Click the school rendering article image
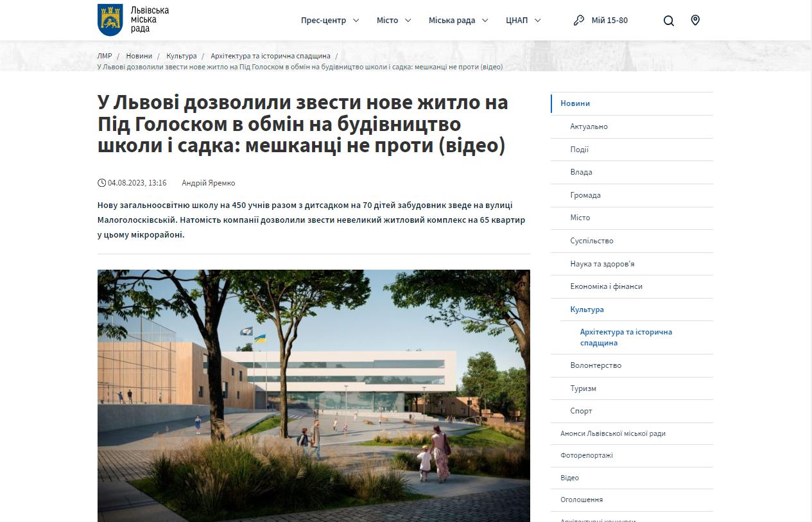Image resolution: width=812 pixels, height=522 pixels. tap(313, 395)
